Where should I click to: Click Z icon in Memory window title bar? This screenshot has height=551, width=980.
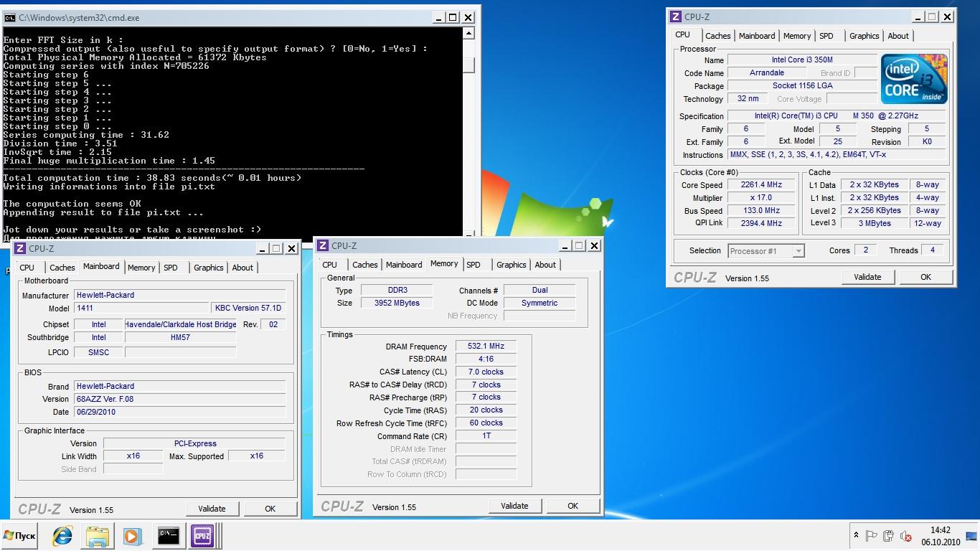point(323,245)
